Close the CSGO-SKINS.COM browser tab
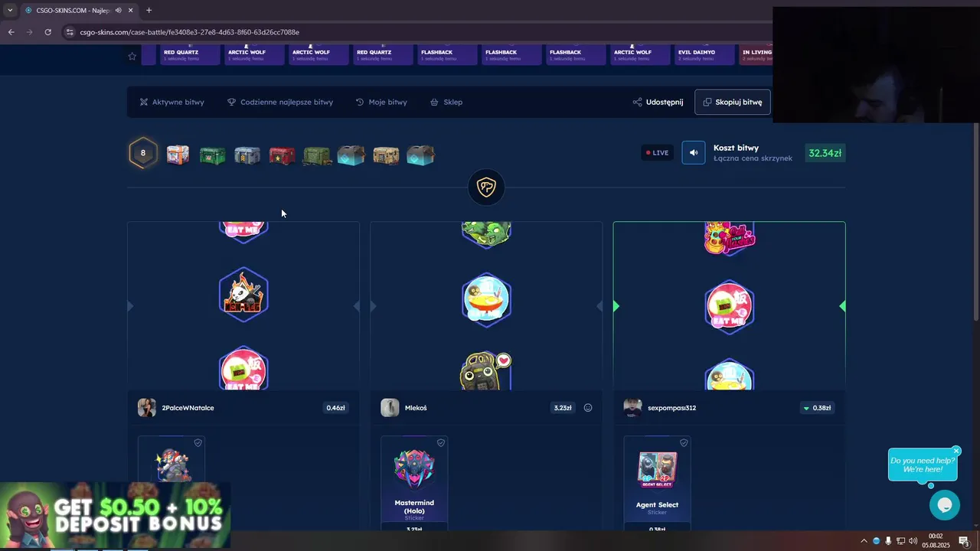Image resolution: width=980 pixels, height=551 pixels. coord(130,11)
